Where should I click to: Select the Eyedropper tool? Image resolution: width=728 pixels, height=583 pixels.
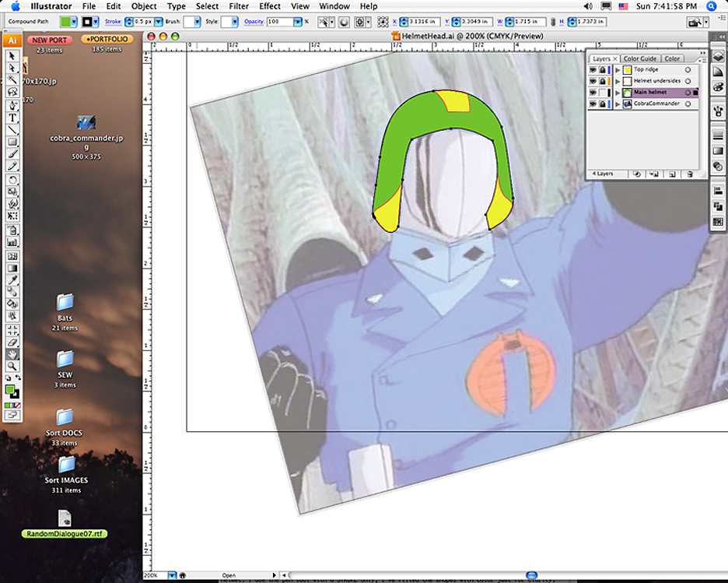[x=12, y=280]
